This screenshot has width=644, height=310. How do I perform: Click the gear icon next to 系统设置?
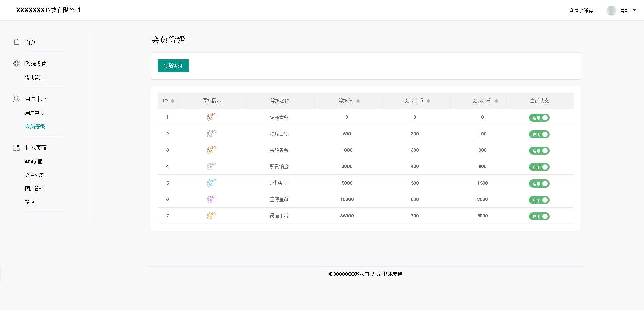17,63
